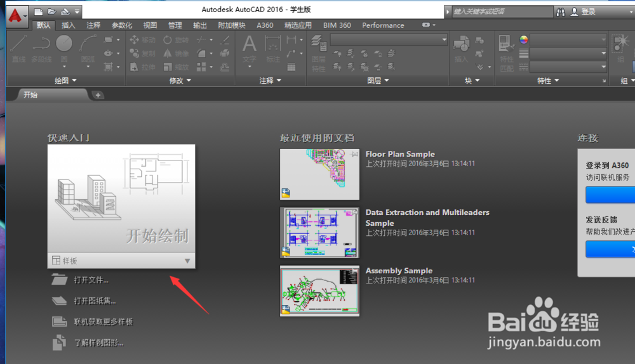Click the 拉伸 (Stretch) tool

pyautogui.click(x=142, y=67)
